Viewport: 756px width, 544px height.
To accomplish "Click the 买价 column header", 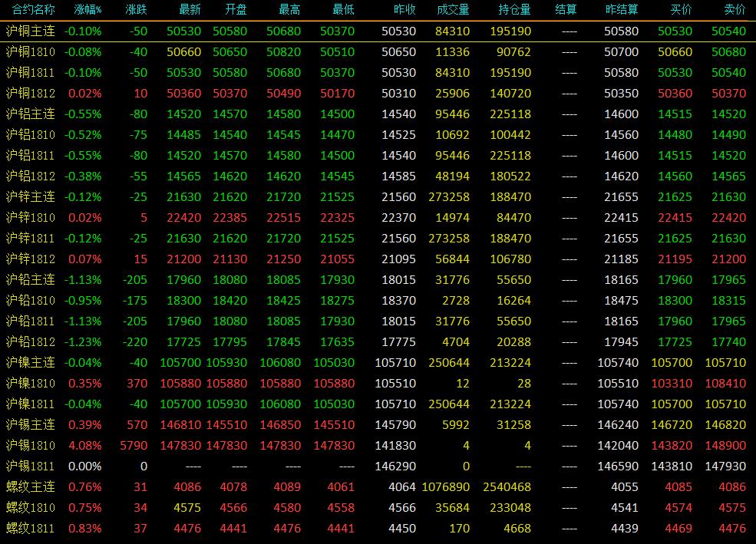I will click(x=681, y=10).
